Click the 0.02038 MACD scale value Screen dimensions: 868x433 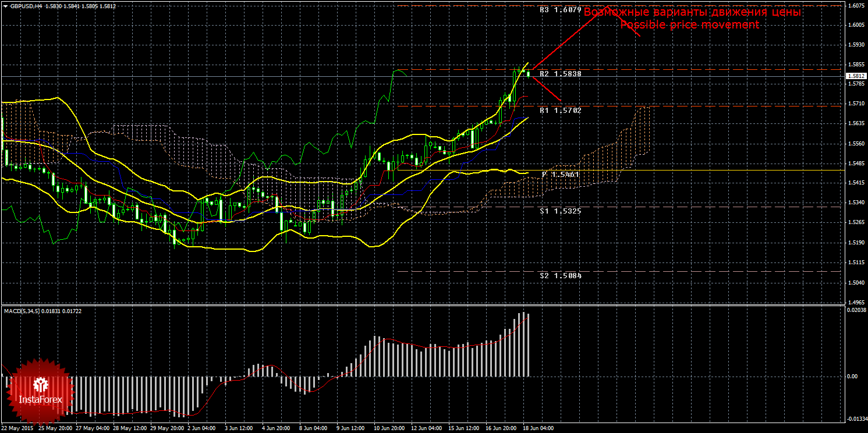point(856,311)
